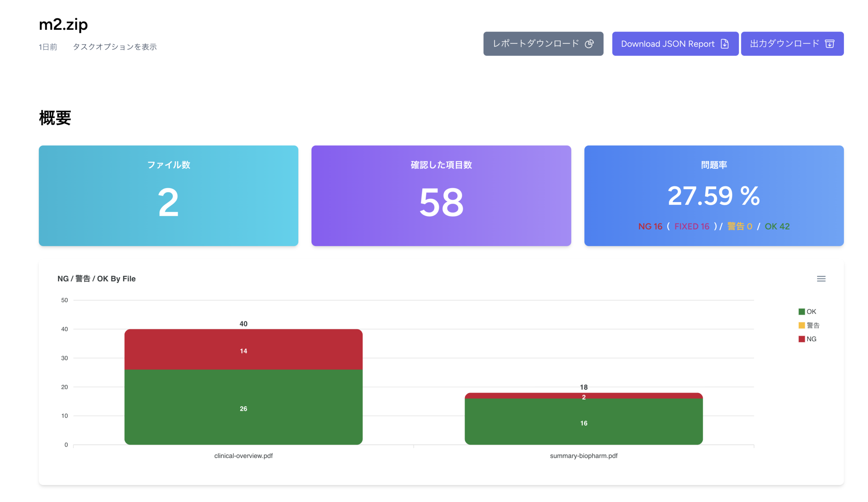Click yellow 警告 legend color swatch
Viewport: 868px width, 502px height.
pos(802,325)
